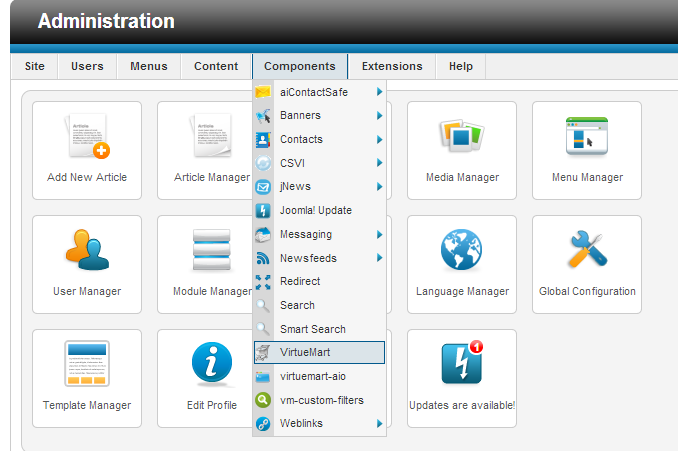
Task: Click the Smart Search magnifier icon
Action: [x=263, y=329]
